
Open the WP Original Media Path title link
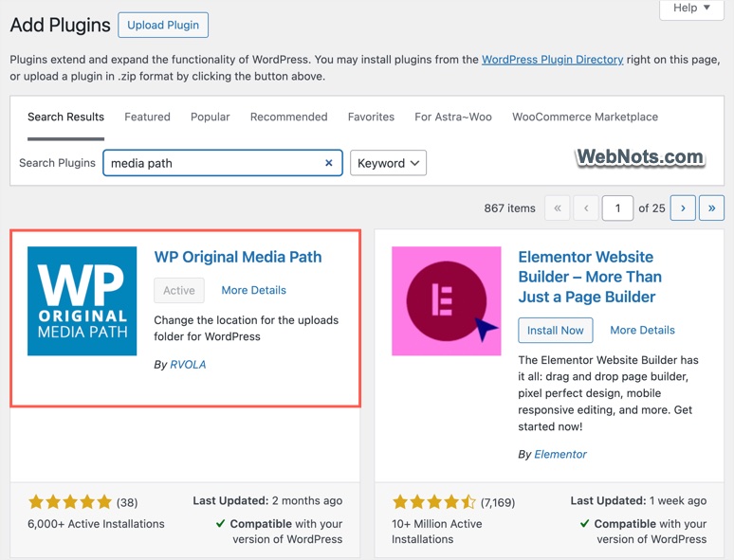point(238,257)
